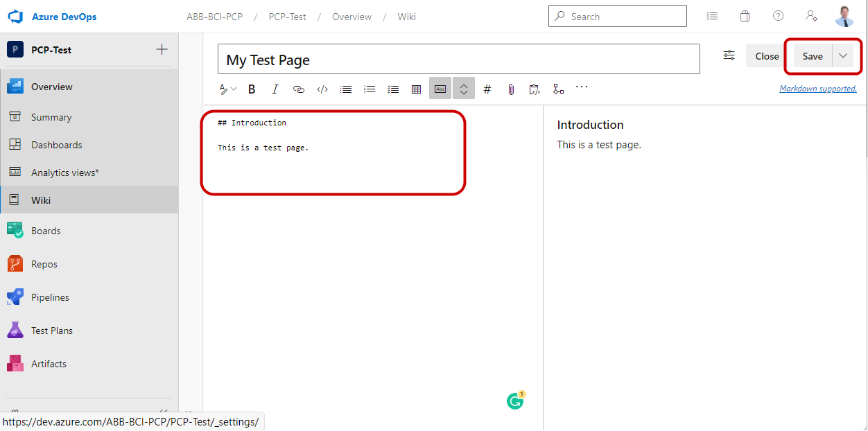Click the My Test Page title field

459,60
